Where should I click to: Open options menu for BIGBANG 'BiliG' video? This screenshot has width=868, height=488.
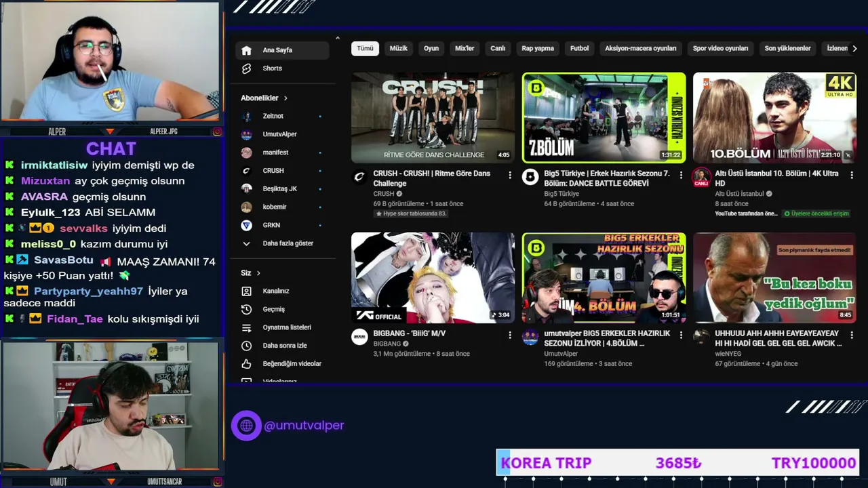510,335
